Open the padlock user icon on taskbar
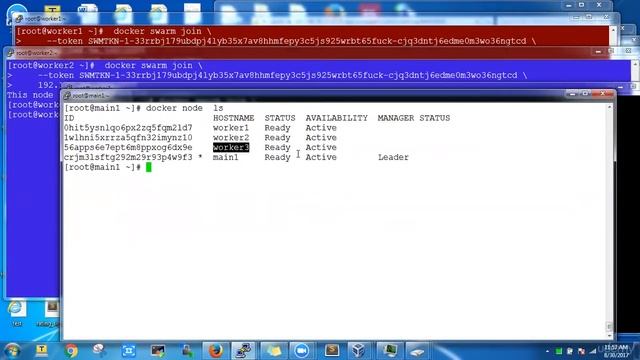The height and width of the screenshot is (360, 640). tap(187, 351)
